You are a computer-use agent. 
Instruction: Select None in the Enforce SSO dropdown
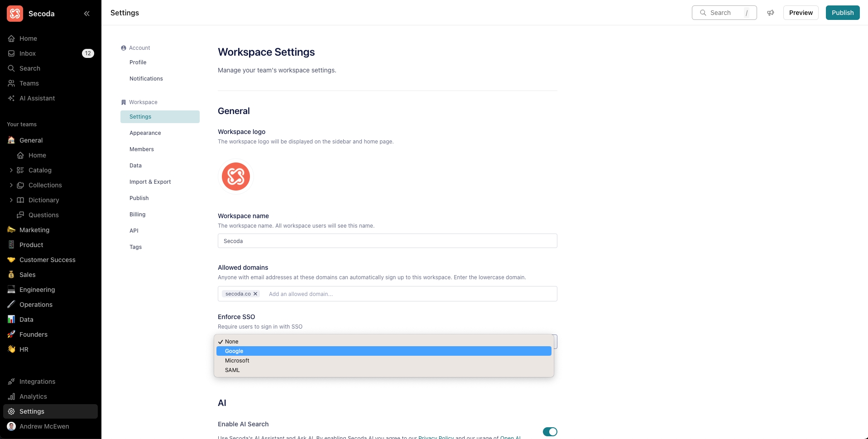coord(384,342)
